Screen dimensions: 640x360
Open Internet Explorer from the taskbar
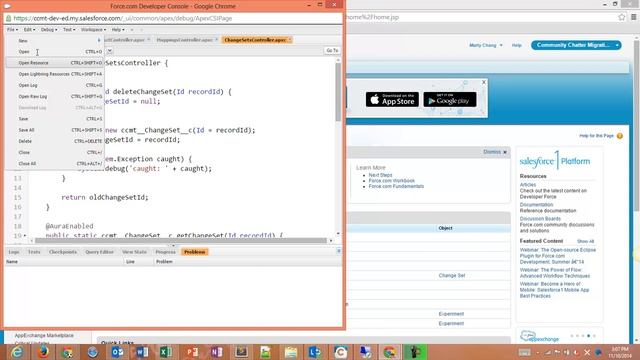(17, 352)
